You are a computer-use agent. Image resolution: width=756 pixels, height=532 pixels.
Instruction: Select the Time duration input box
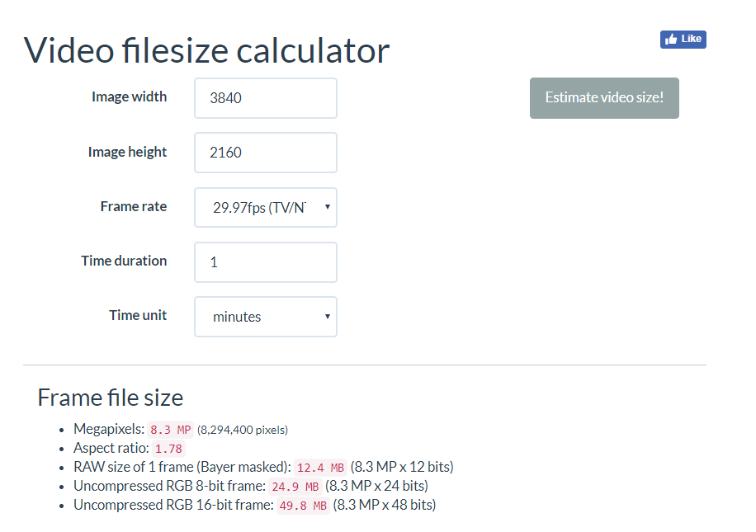tap(266, 262)
